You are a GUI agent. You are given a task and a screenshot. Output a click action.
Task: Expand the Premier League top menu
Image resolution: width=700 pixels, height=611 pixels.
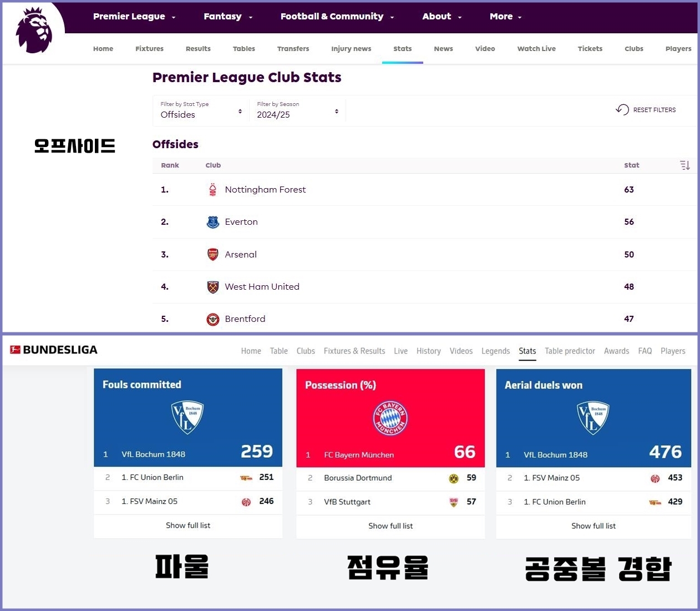tap(134, 17)
